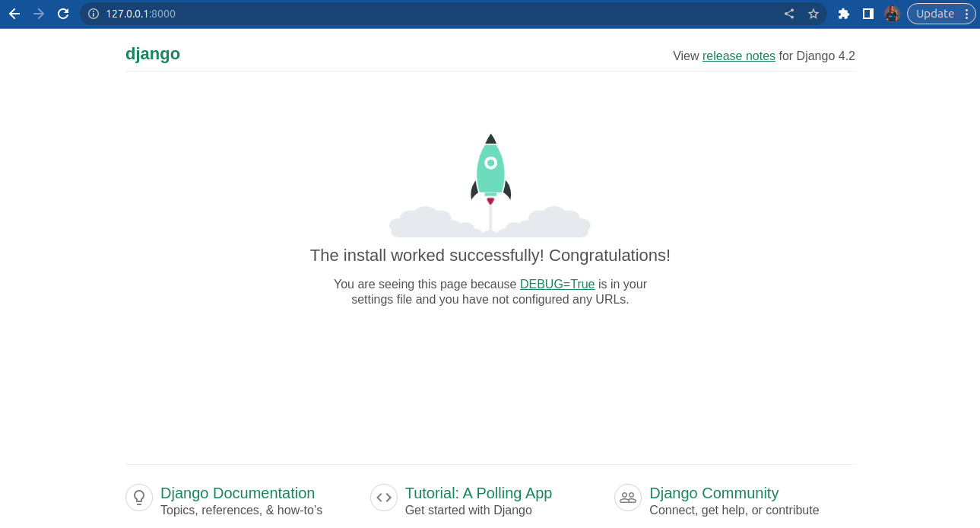This screenshot has width=980, height=528.
Task: Open the three-dot Chrome menu
Action: coord(966,14)
